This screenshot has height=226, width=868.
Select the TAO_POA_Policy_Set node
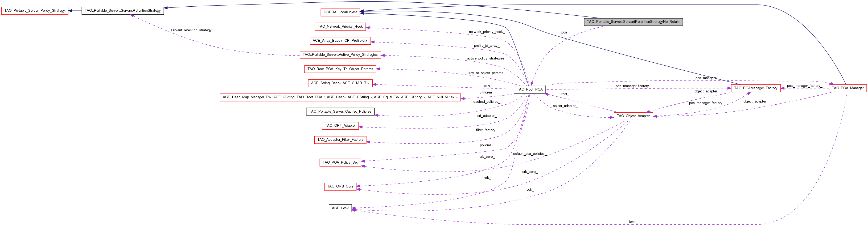[x=340, y=163]
